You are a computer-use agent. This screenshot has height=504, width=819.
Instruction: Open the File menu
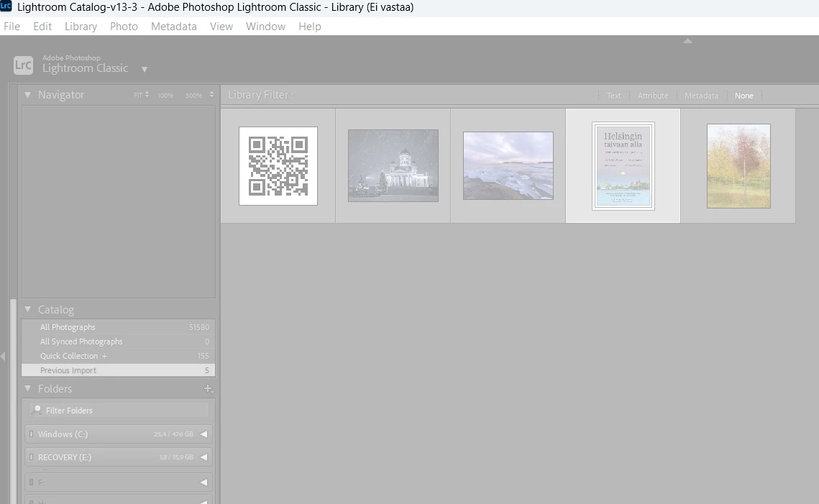pyautogui.click(x=12, y=26)
